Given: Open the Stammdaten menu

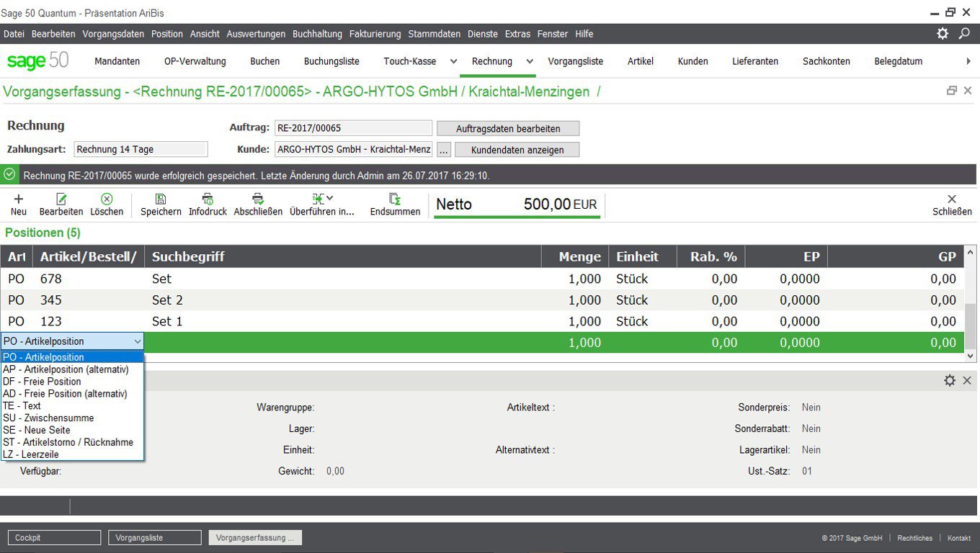Looking at the screenshot, I should [435, 34].
